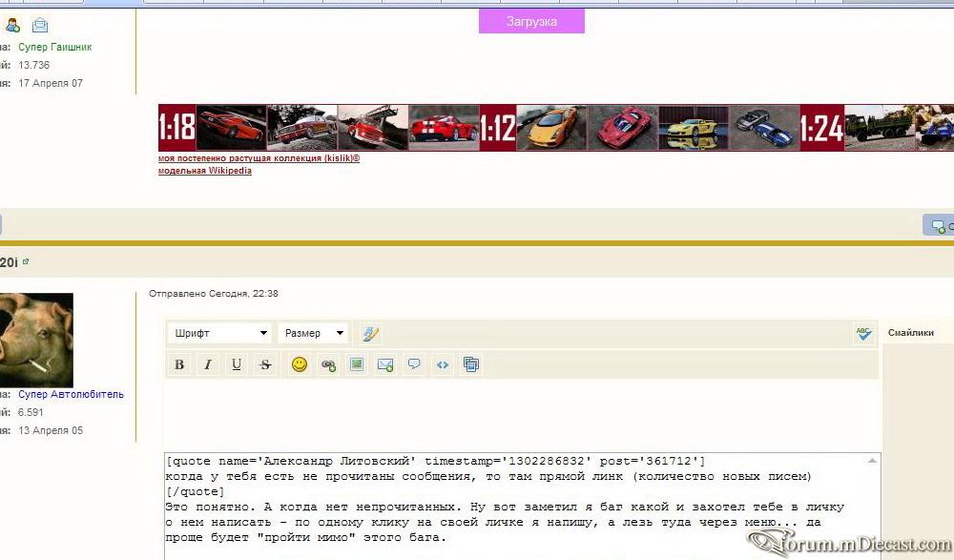This screenshot has height=560, width=954.
Task: Click the 13.736 post count
Action: (34, 65)
